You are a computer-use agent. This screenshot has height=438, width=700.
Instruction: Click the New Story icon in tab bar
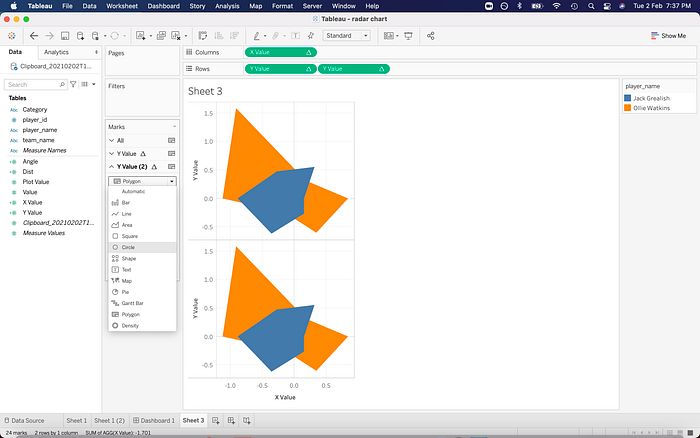(x=246, y=420)
